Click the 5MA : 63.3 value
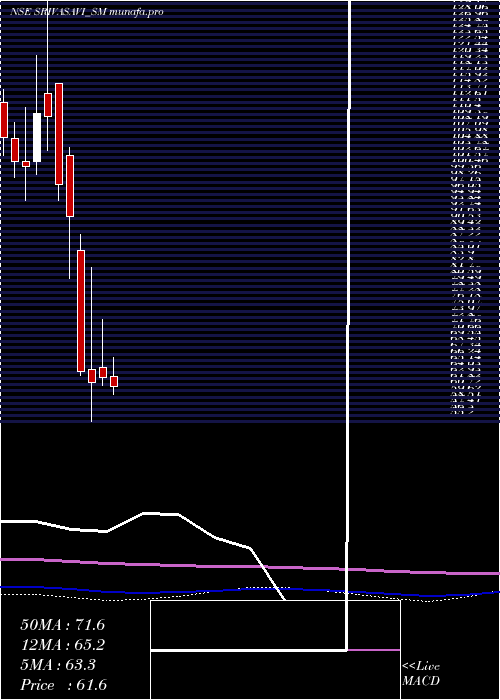Viewport: 500px width, 700px height. (x=58, y=665)
